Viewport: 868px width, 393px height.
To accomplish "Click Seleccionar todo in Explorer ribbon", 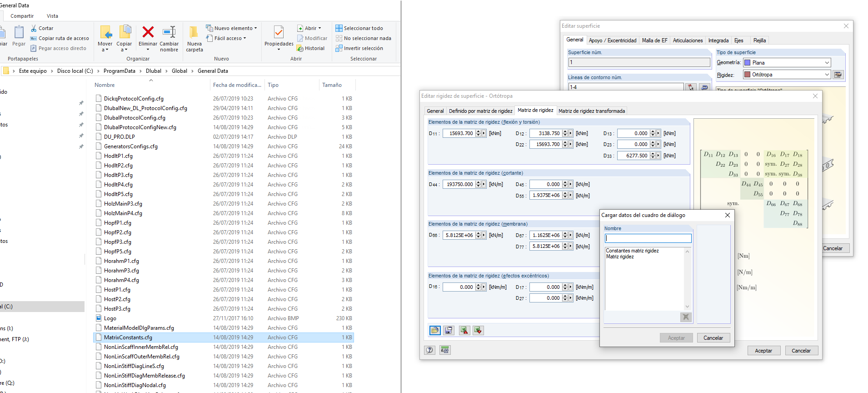I will [x=359, y=28].
